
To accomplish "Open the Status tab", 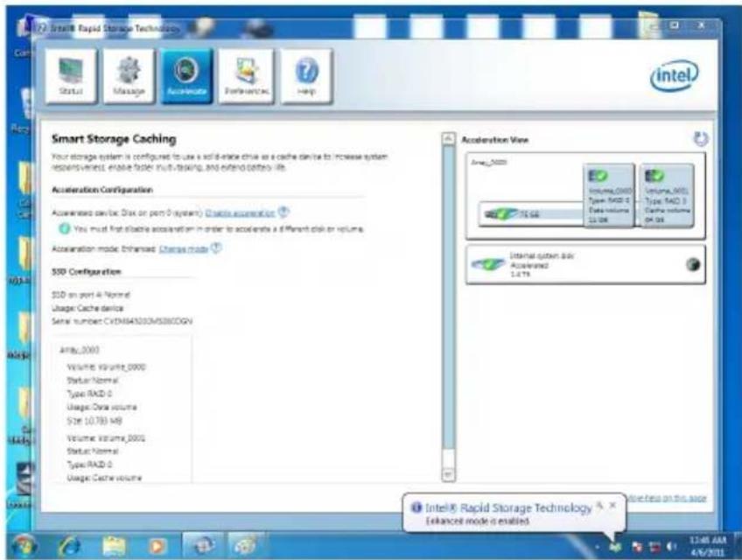I will click(71, 76).
